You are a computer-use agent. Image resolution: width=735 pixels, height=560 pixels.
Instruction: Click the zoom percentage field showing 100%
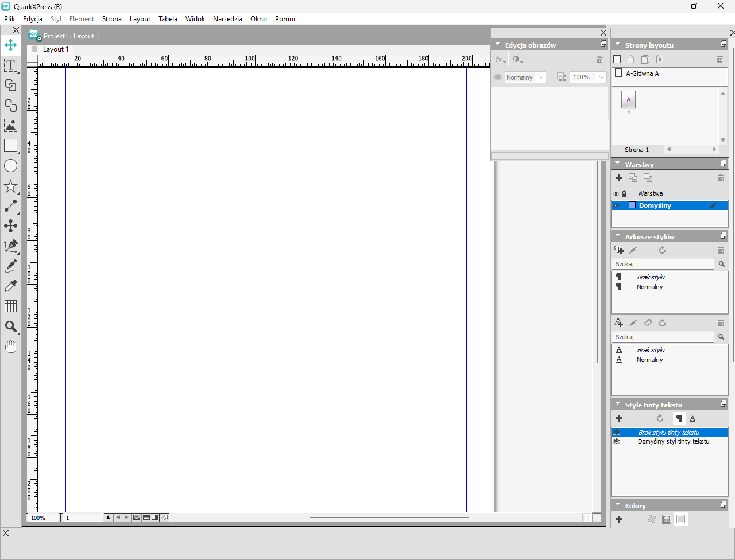tap(44, 518)
